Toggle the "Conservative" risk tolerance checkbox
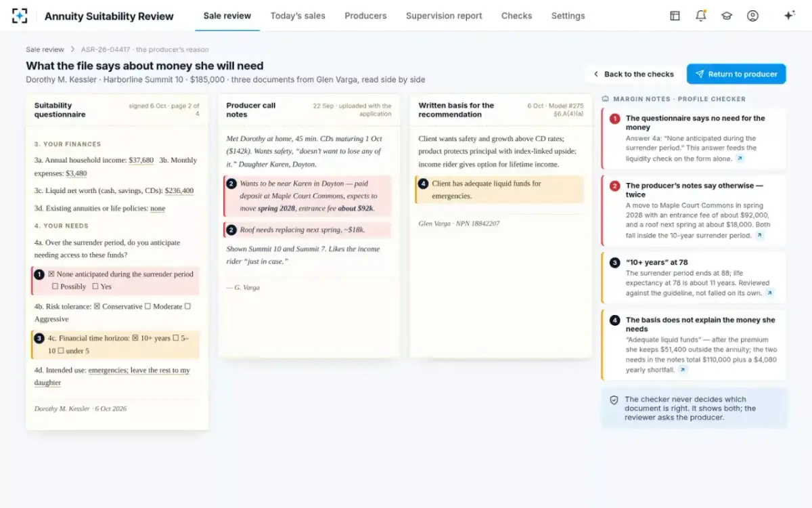 (97, 306)
